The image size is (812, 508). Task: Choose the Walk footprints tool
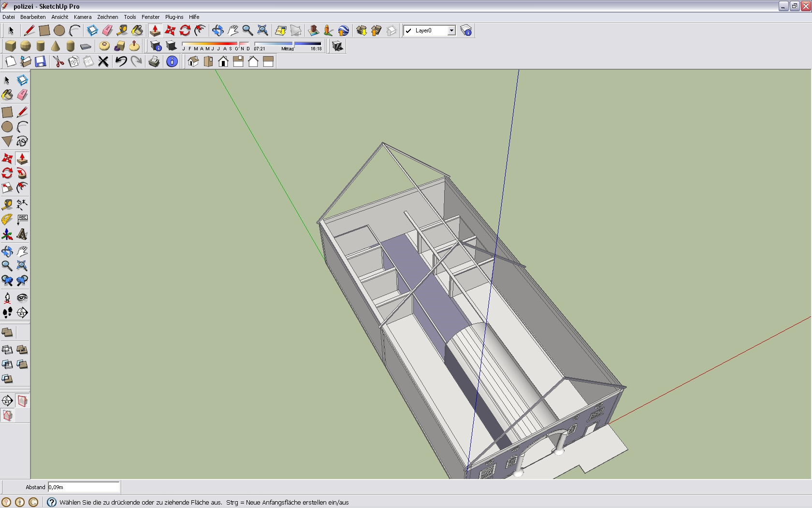click(7, 313)
